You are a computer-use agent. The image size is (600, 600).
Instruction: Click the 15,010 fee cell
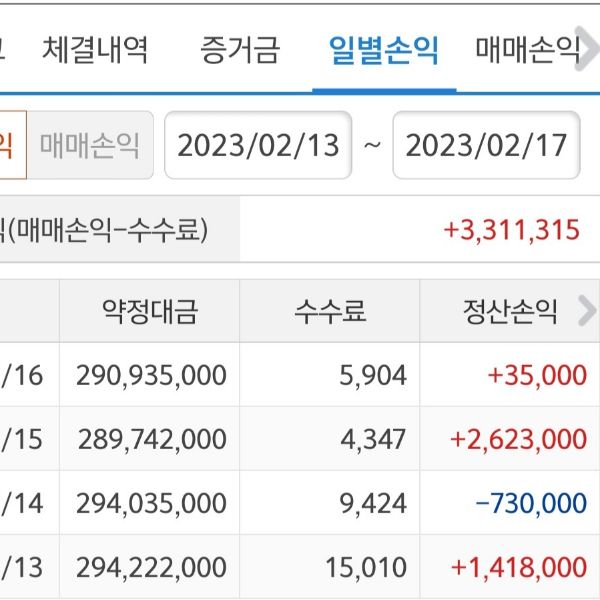[x=366, y=567]
